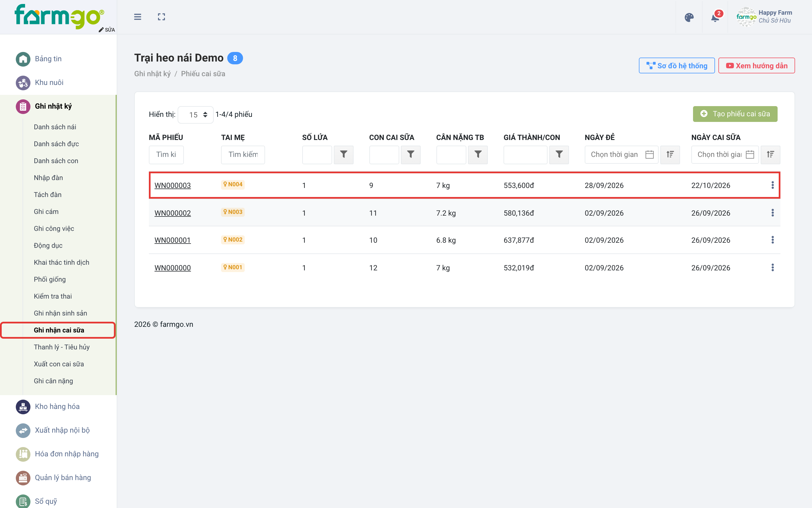Toggle the hamburger sidebar menu icon

(138, 17)
